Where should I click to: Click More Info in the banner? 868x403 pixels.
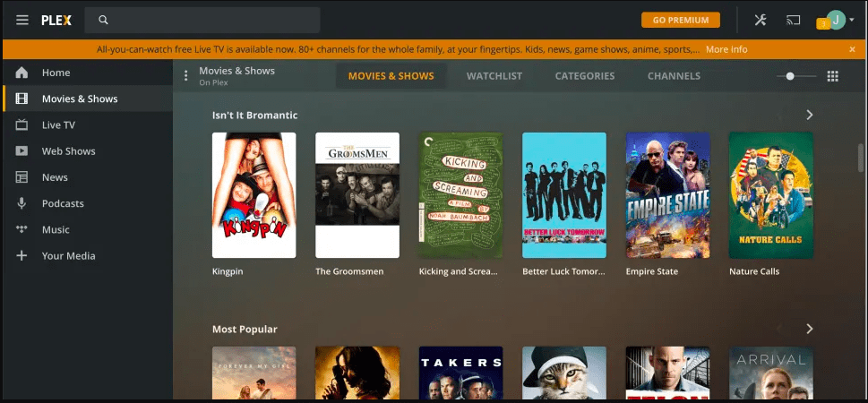click(726, 49)
